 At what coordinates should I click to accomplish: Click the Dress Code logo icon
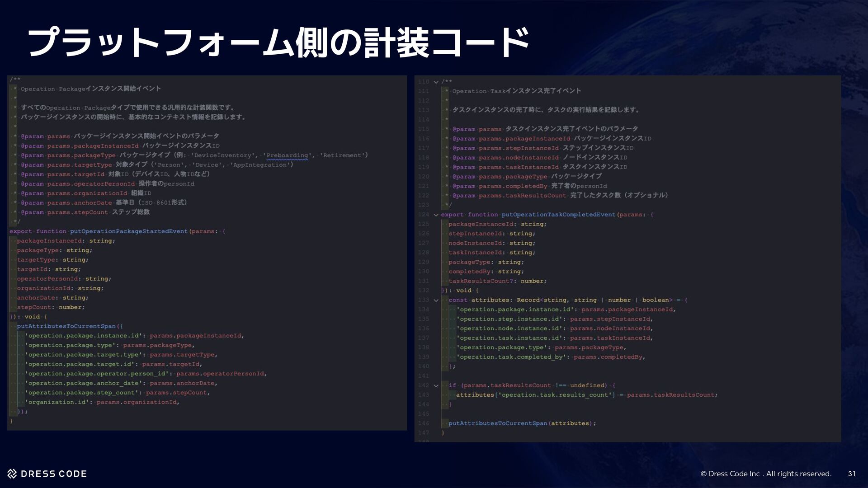click(12, 474)
